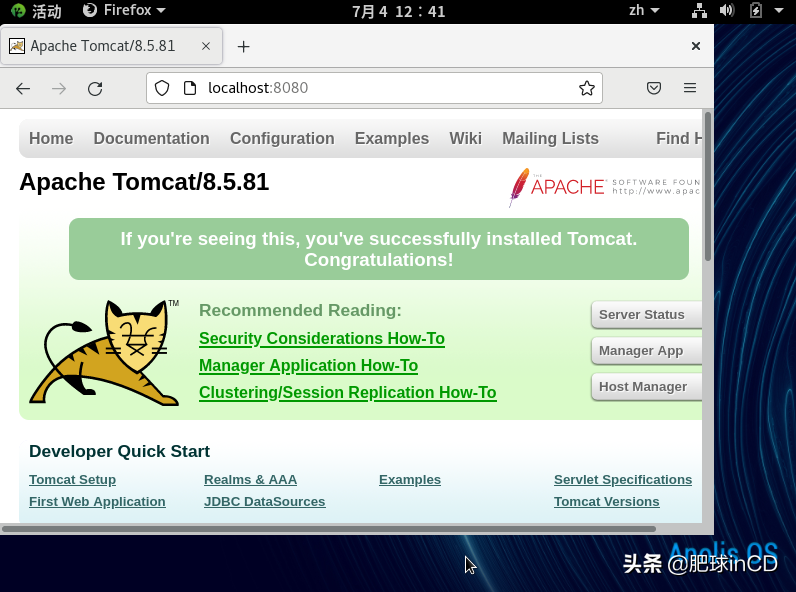Open tracking protection shield icon
796x592 pixels.
(162, 88)
